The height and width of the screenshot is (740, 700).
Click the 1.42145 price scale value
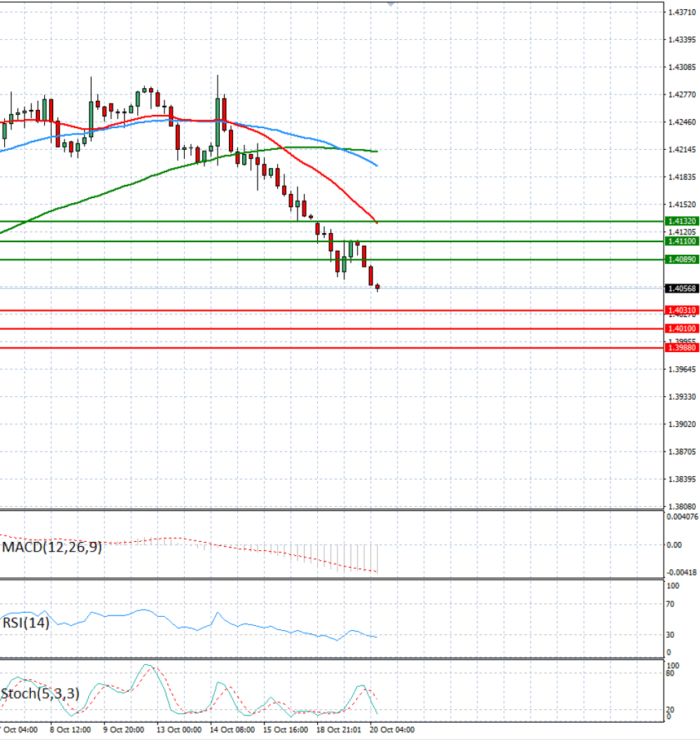[x=682, y=150]
